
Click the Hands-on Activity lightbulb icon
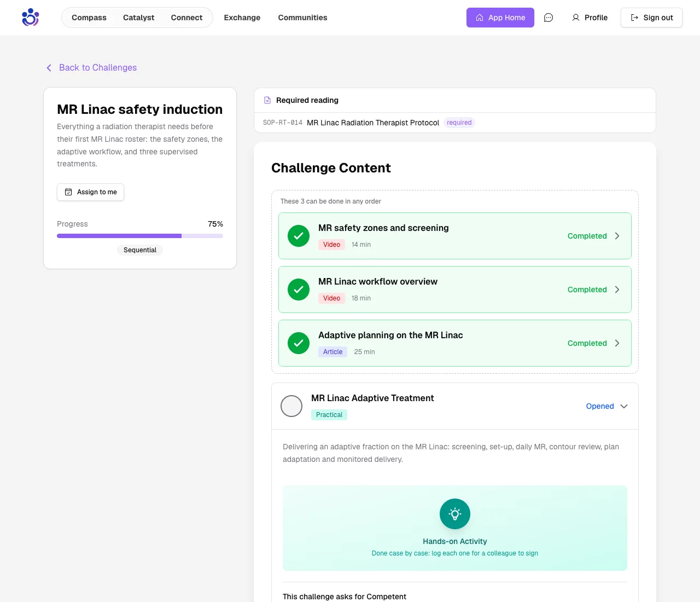[x=455, y=514]
